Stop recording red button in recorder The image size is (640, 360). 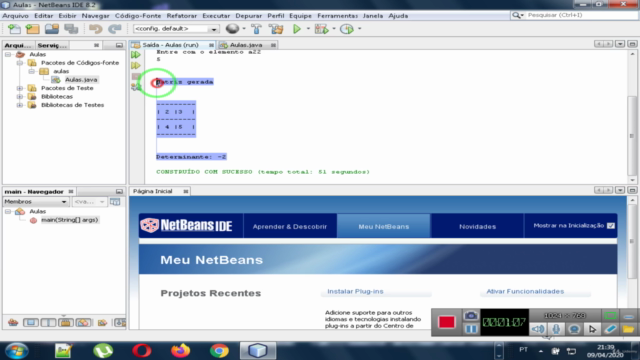click(x=447, y=322)
